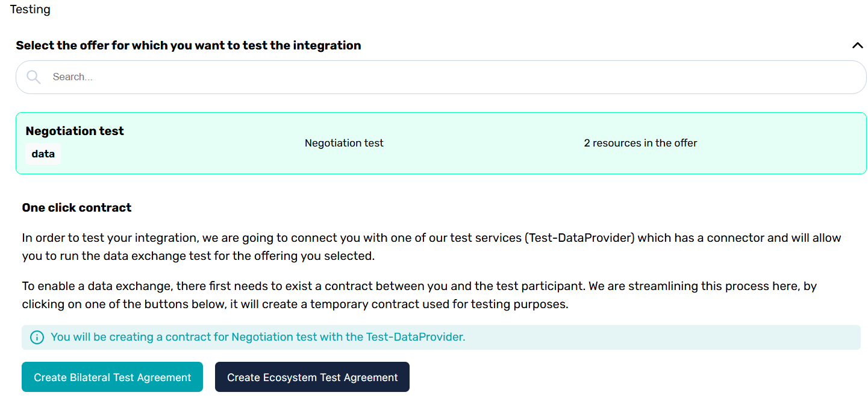The height and width of the screenshot is (404, 868).
Task: Click the 'data' tag on the offer
Action: pyautogui.click(x=43, y=154)
